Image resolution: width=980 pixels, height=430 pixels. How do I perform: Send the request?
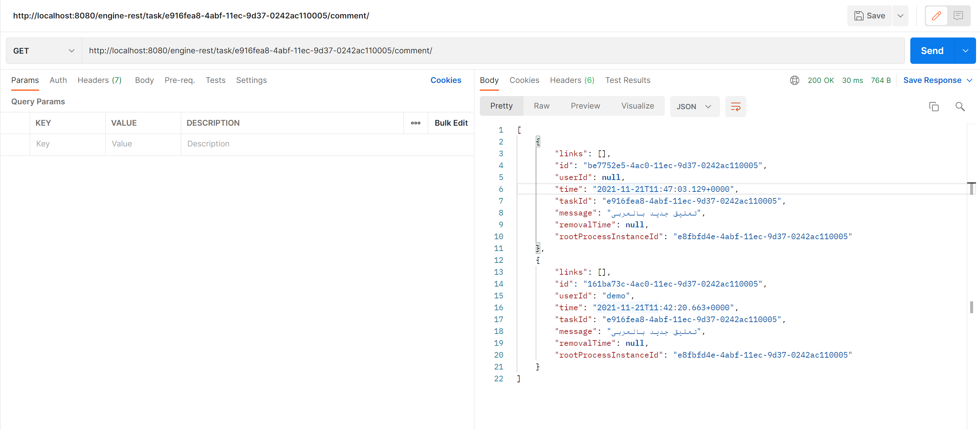click(x=932, y=51)
